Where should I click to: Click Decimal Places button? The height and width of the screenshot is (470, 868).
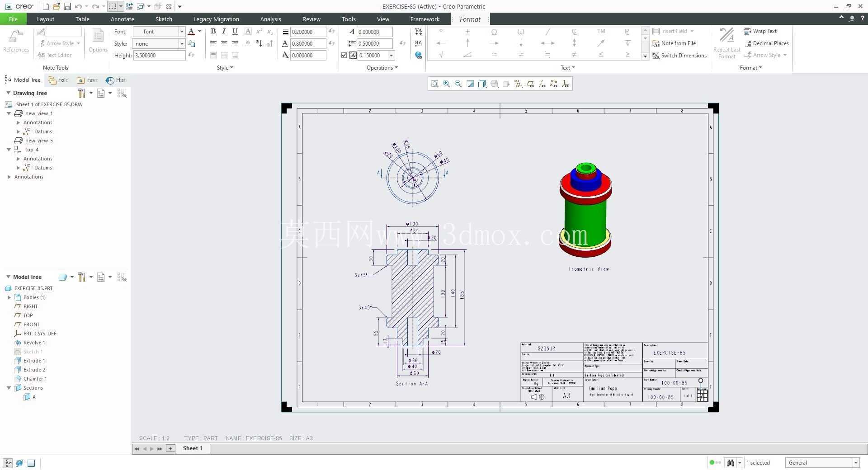pyautogui.click(x=766, y=43)
